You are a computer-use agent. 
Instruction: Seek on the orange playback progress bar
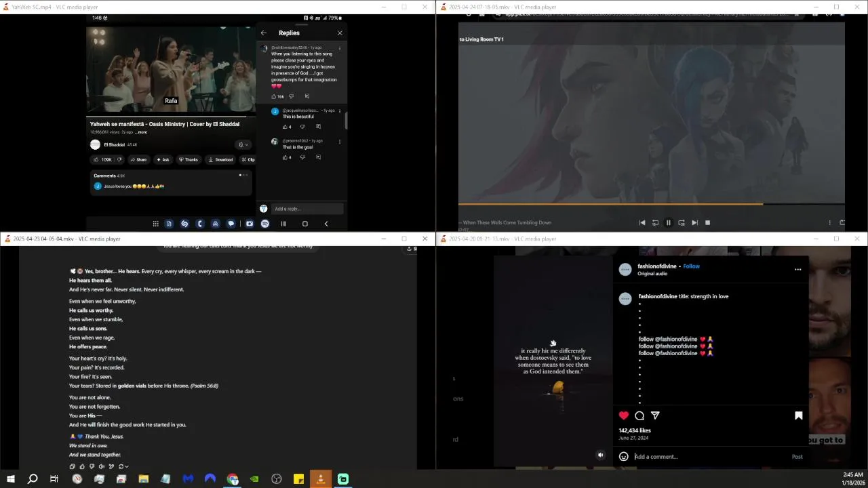(x=652, y=203)
